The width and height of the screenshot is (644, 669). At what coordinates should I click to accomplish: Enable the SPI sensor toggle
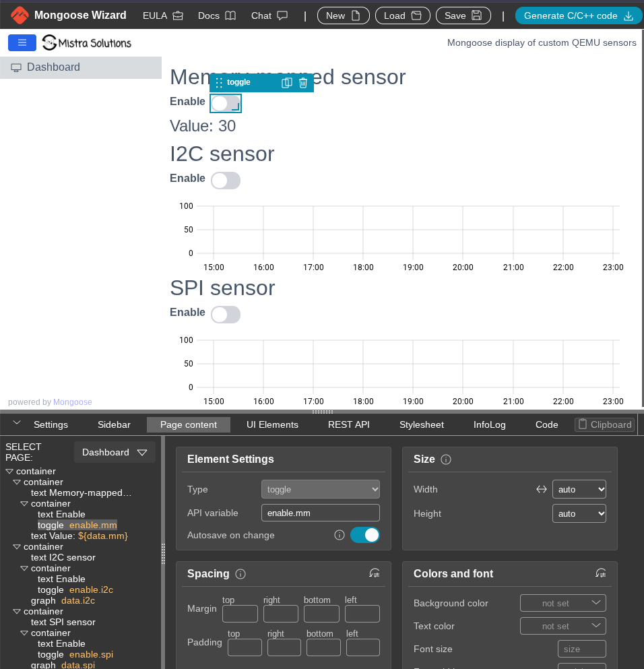click(226, 315)
